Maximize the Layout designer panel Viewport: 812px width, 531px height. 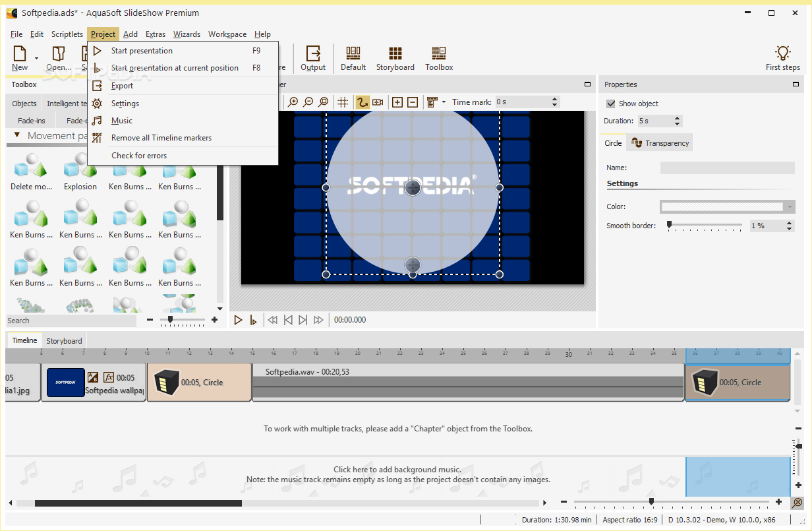[x=587, y=84]
